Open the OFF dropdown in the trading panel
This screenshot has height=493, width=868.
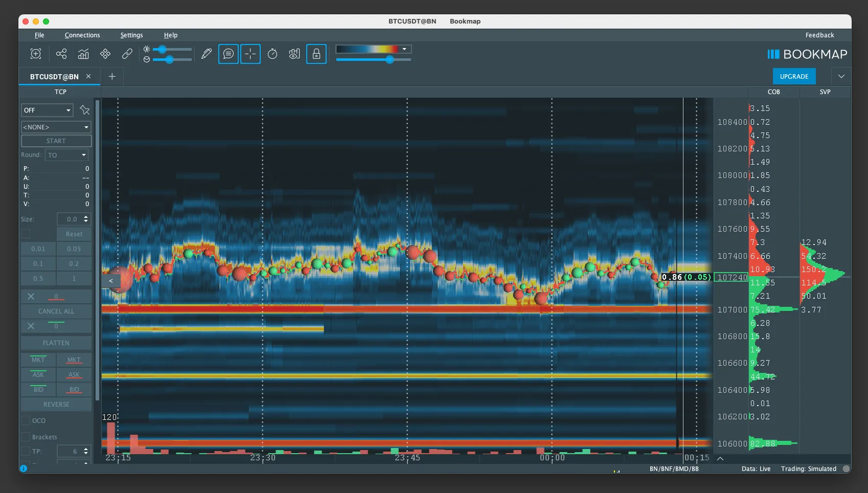click(48, 110)
